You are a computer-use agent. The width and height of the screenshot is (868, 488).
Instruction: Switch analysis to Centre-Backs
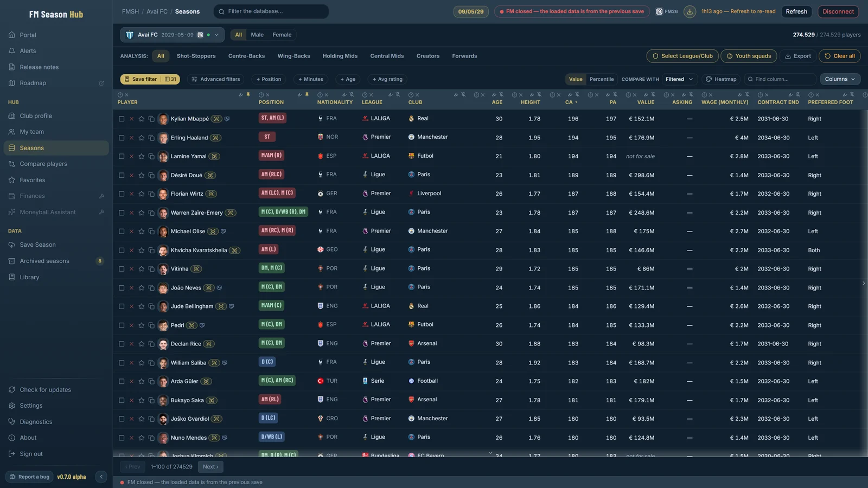(246, 56)
